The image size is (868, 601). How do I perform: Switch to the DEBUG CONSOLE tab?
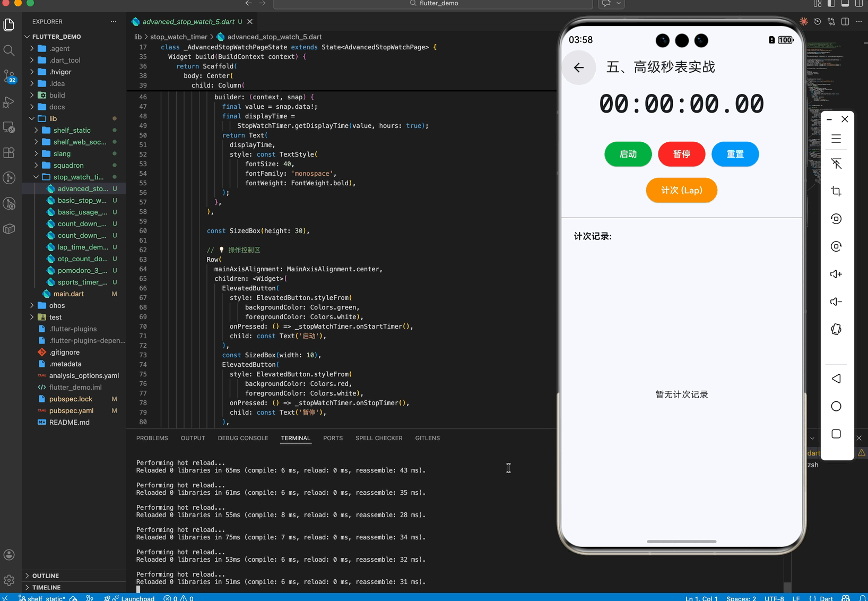[x=242, y=438]
